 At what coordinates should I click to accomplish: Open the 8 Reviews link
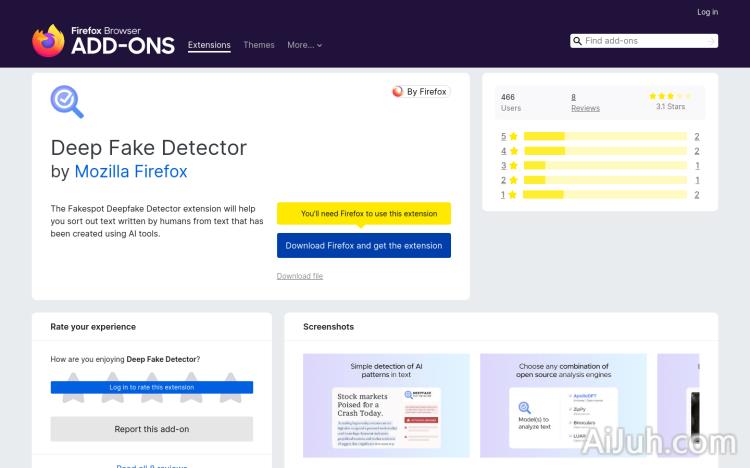[x=585, y=102]
